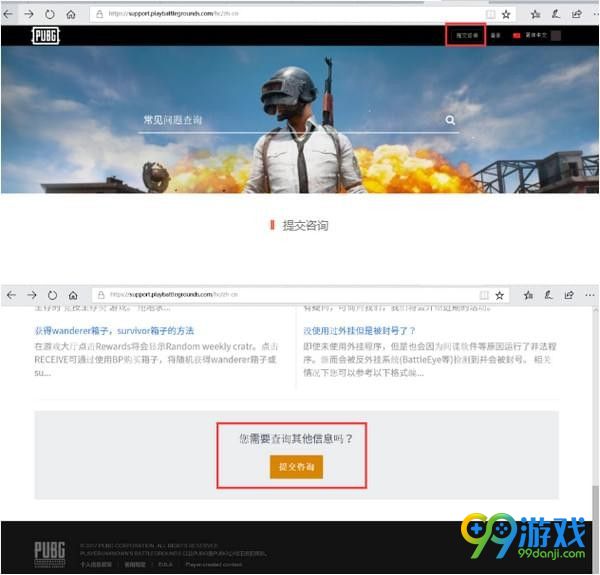Click the forward arrow in the lower browser window

(x=32, y=295)
